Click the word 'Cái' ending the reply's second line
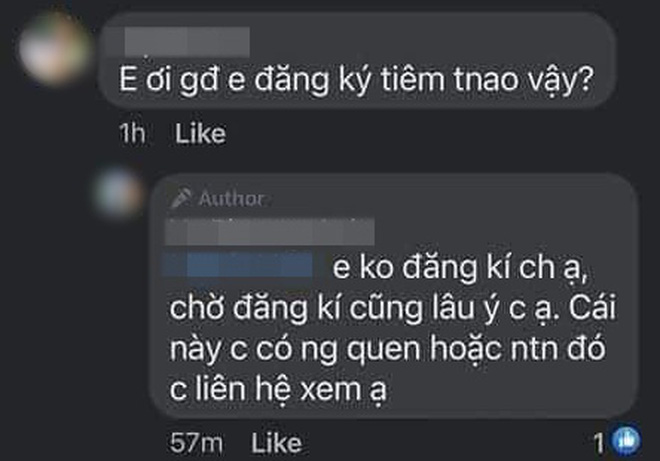The width and height of the screenshot is (660, 461). click(593, 307)
